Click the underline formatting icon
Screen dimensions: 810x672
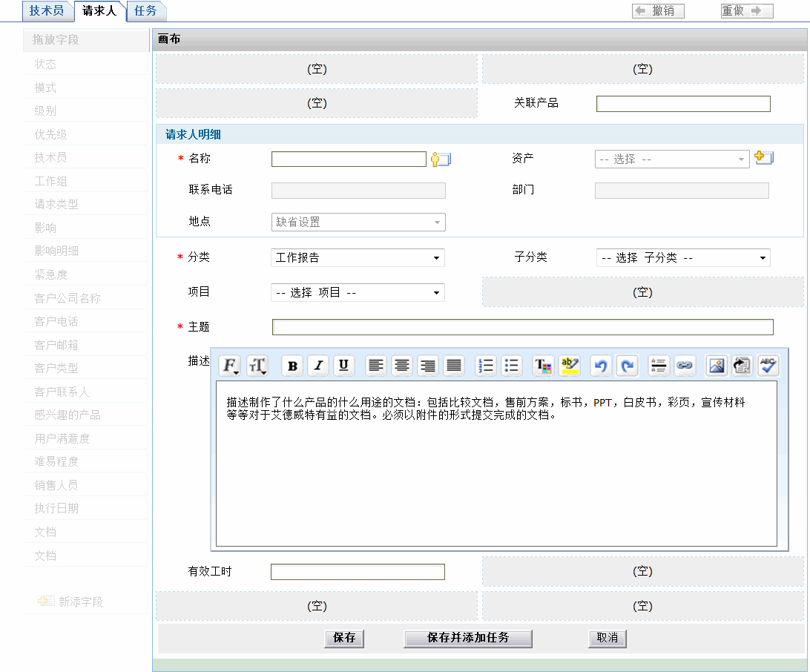(x=344, y=366)
